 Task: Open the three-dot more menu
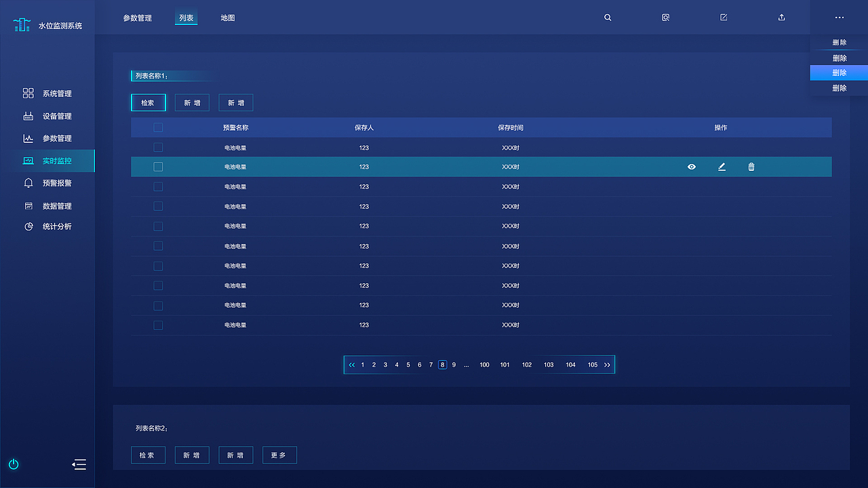840,18
